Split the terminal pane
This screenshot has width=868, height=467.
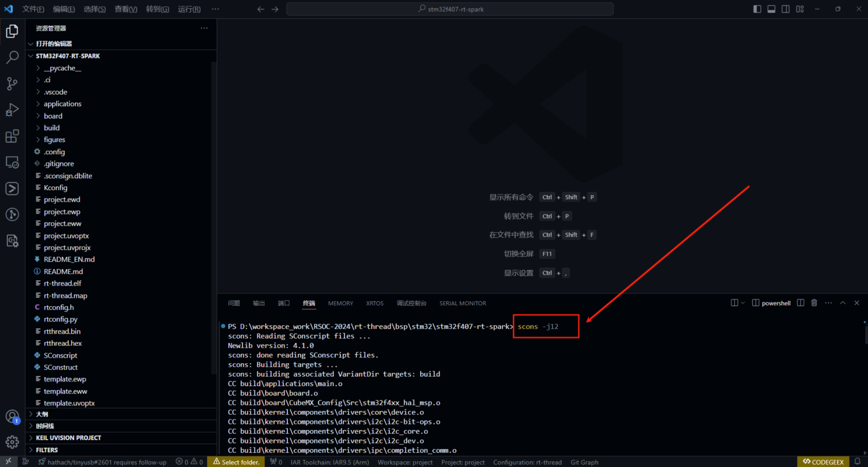click(800, 303)
